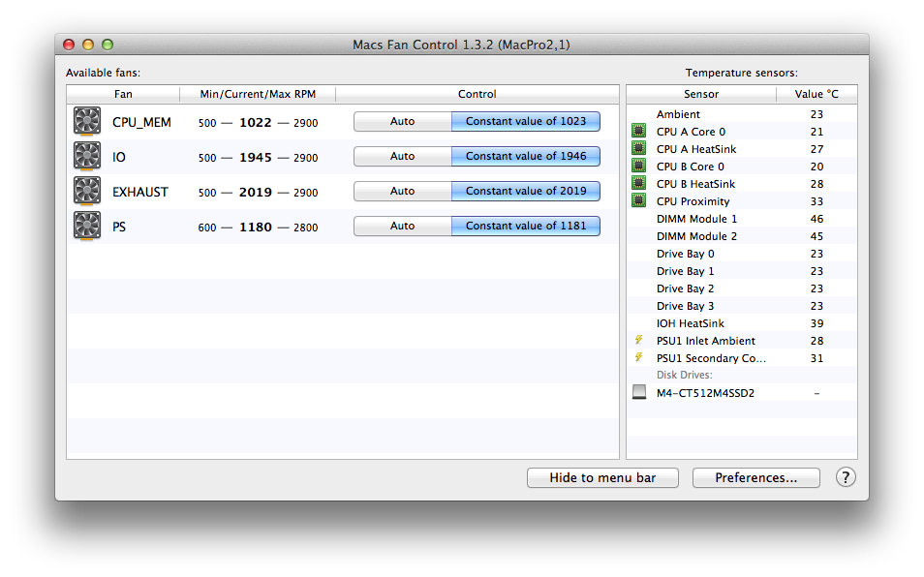
Task: Select the CPU B HeatSink sensor name
Action: click(x=696, y=184)
